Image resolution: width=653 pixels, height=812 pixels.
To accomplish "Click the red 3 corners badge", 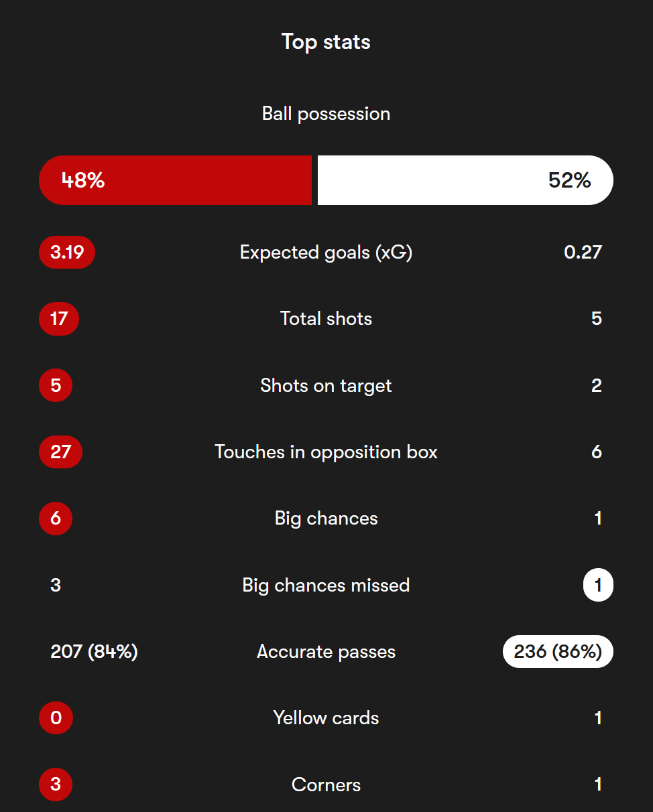I will coord(56,785).
